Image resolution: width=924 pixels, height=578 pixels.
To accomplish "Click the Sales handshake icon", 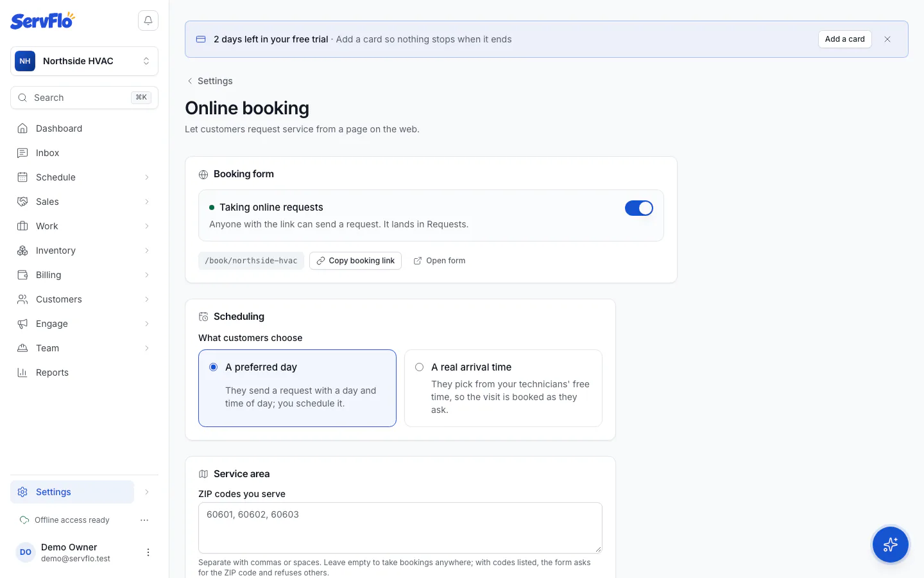I will click(22, 202).
